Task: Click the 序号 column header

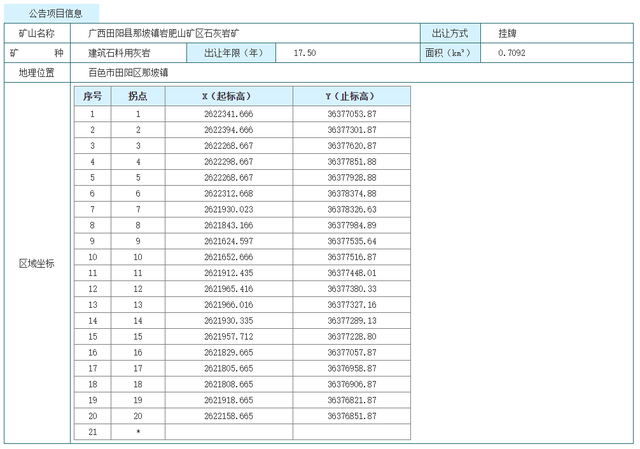Action: pyautogui.click(x=92, y=96)
